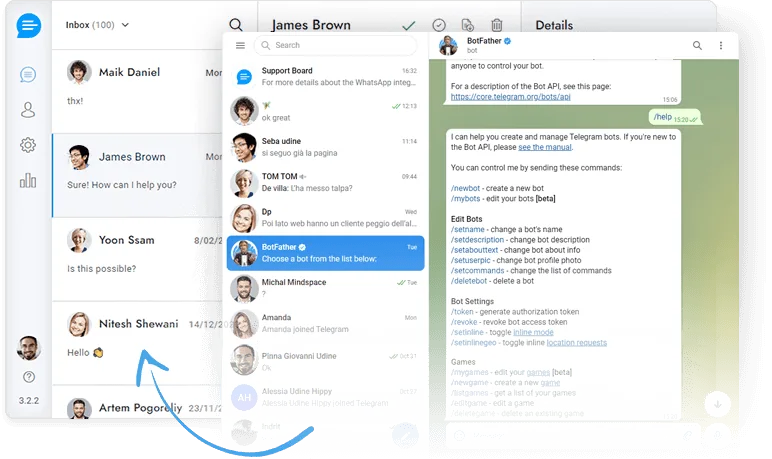Jump to latest with down-arrow button
The image size is (772, 459).
pyautogui.click(x=717, y=404)
